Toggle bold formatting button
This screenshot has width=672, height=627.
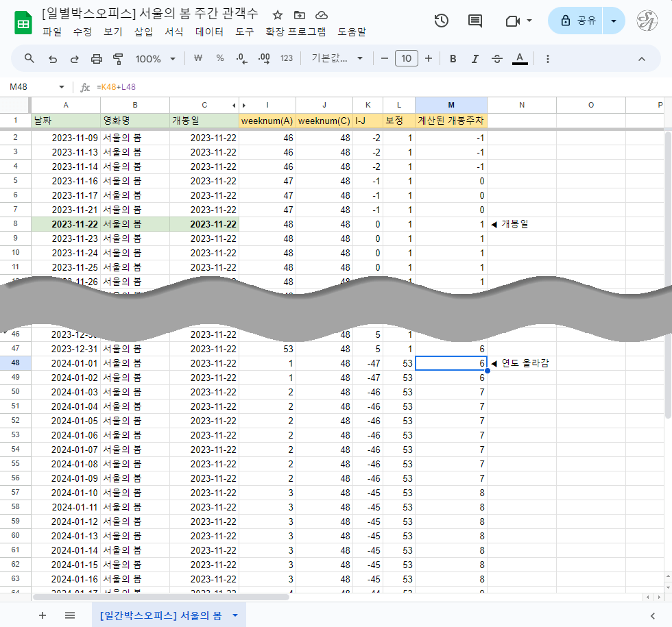453,59
